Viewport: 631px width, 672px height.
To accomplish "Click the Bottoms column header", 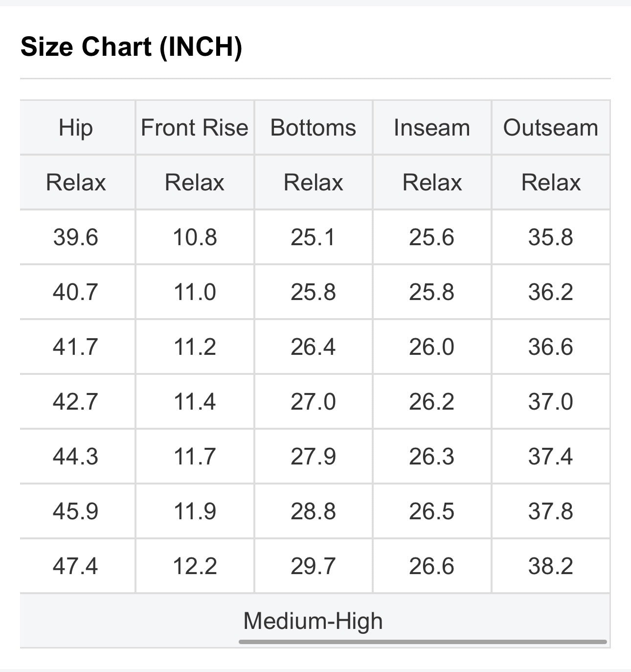I will click(x=314, y=128).
